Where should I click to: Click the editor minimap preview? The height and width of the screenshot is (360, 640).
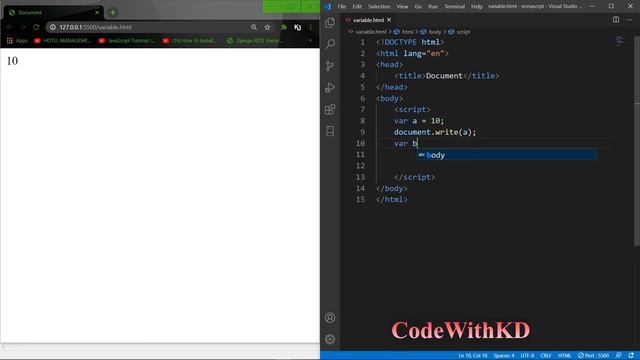point(620,40)
